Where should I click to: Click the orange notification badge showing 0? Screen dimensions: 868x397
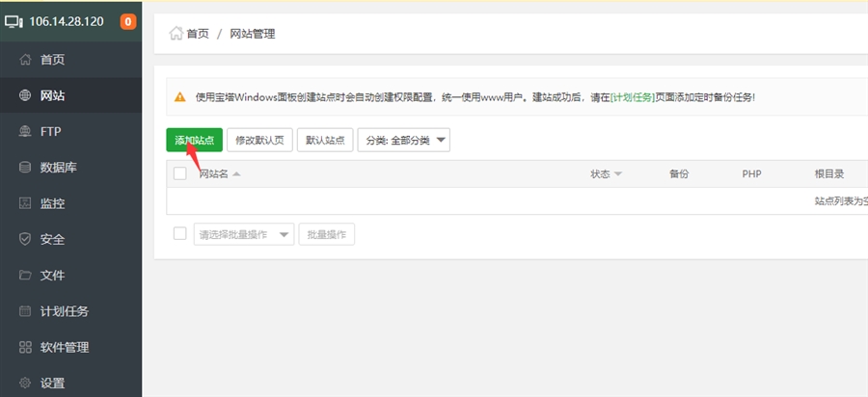(x=128, y=21)
